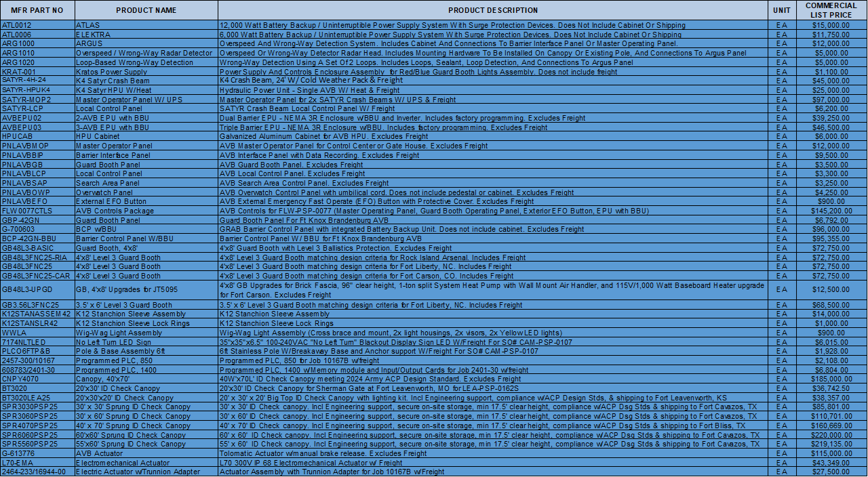868x477 pixels.
Task: Select the PRODUCT NAME column header
Action: coord(146,10)
